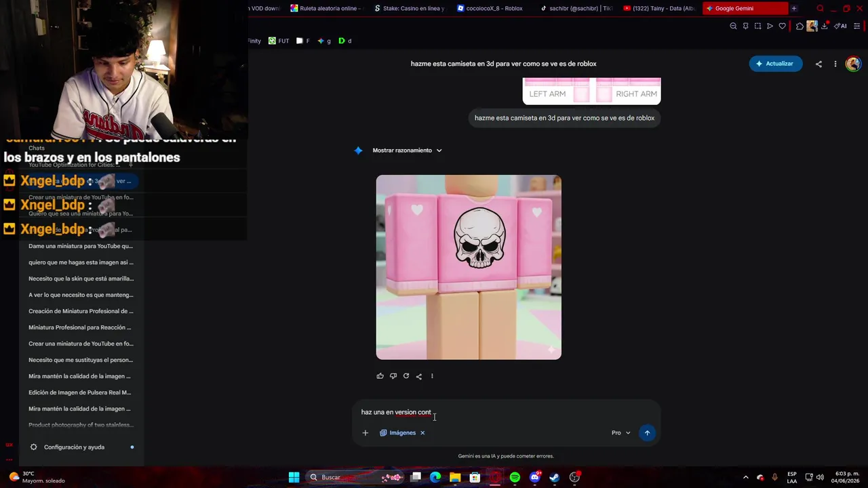The width and height of the screenshot is (868, 488).
Task: Switch to the sachibr TikTok tab
Action: click(575, 8)
